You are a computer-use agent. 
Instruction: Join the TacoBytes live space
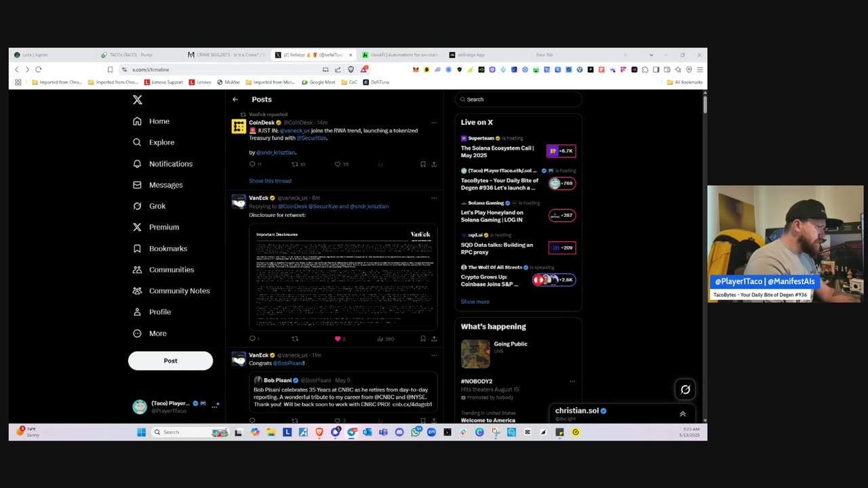561,183
